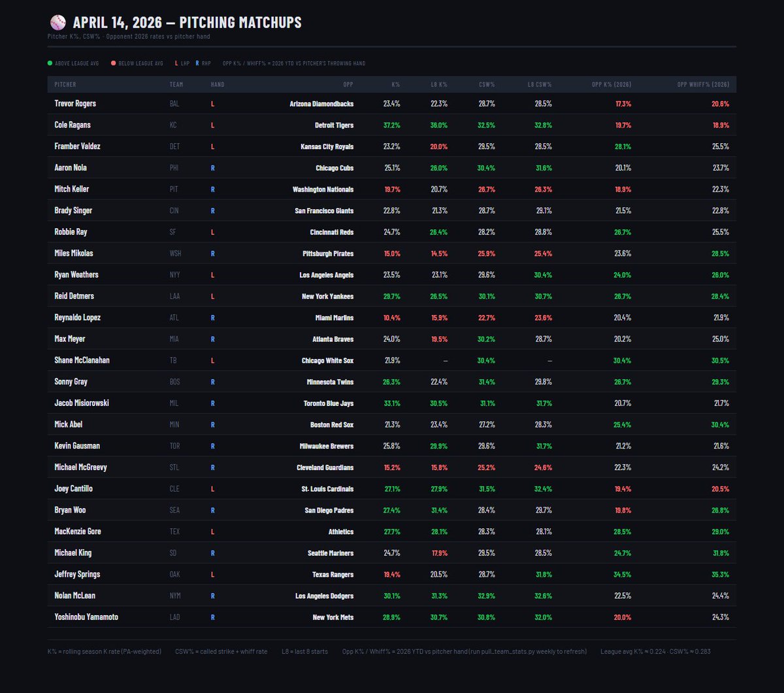The width and height of the screenshot is (784, 693).
Task: Click pitcher name Sonny Gray
Action: (x=71, y=382)
